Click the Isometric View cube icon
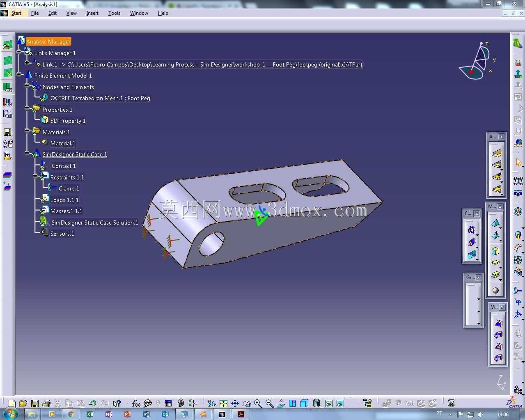The image size is (525, 420). click(304, 404)
